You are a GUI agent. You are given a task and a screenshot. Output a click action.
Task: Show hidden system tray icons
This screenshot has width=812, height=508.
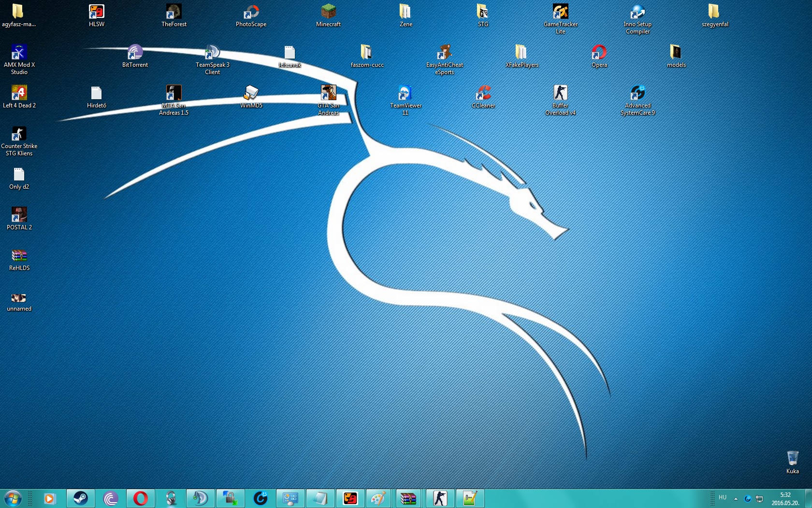point(736,498)
